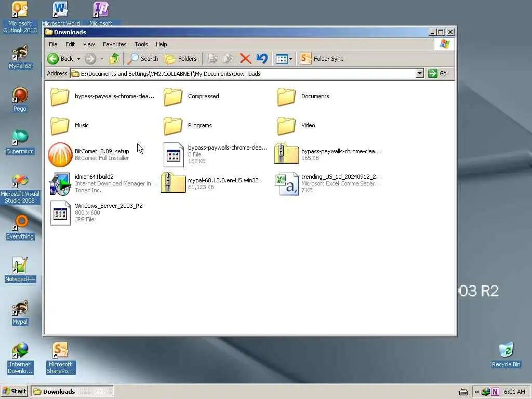Toggle the Folders pane button
Image resolution: width=532 pixels, height=399 pixels.
pyautogui.click(x=180, y=59)
